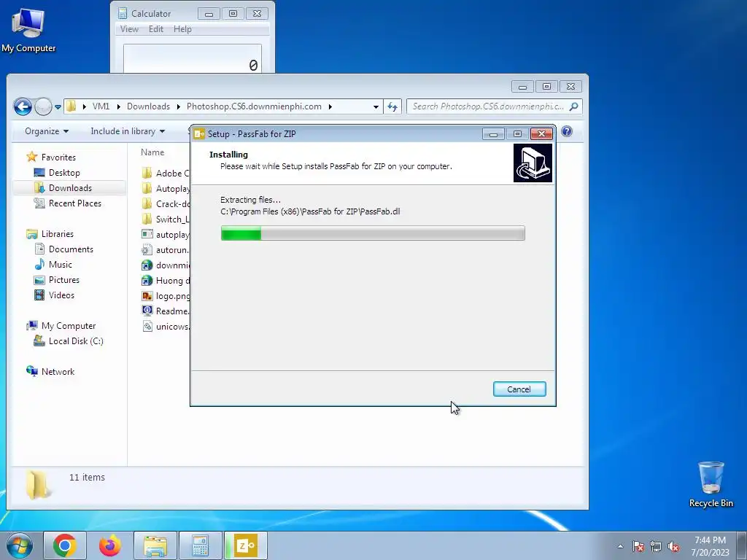Image resolution: width=747 pixels, height=560 pixels.
Task: Select the autorun settings file icon
Action: 147,249
